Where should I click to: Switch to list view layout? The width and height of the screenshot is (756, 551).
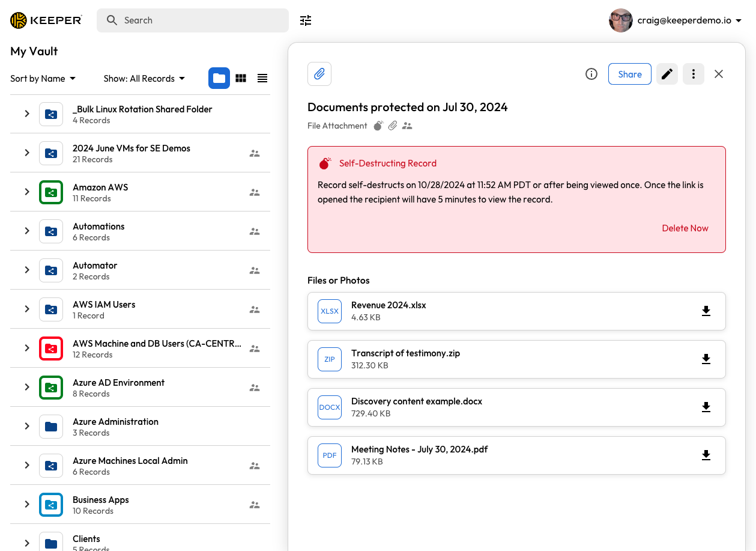(x=262, y=78)
